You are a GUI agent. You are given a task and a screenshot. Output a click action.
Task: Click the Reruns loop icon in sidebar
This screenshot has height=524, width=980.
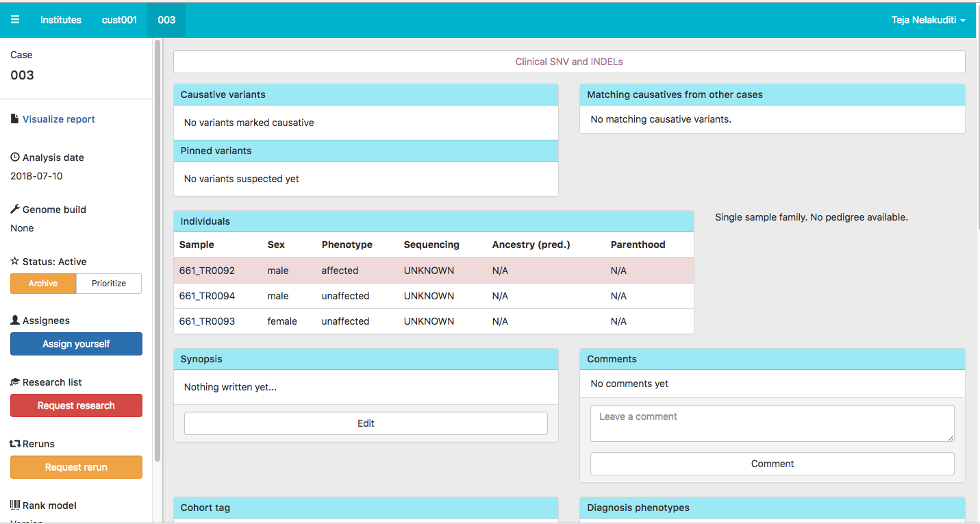click(14, 443)
